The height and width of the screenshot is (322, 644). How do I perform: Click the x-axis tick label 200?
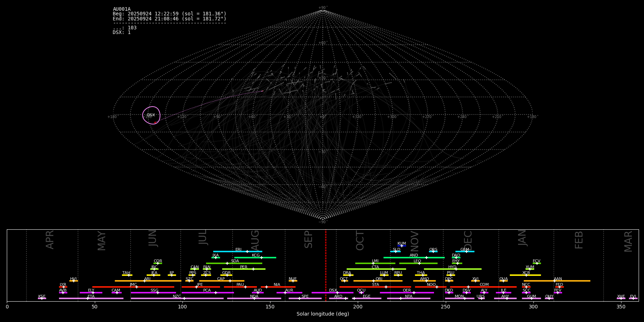(x=358, y=307)
